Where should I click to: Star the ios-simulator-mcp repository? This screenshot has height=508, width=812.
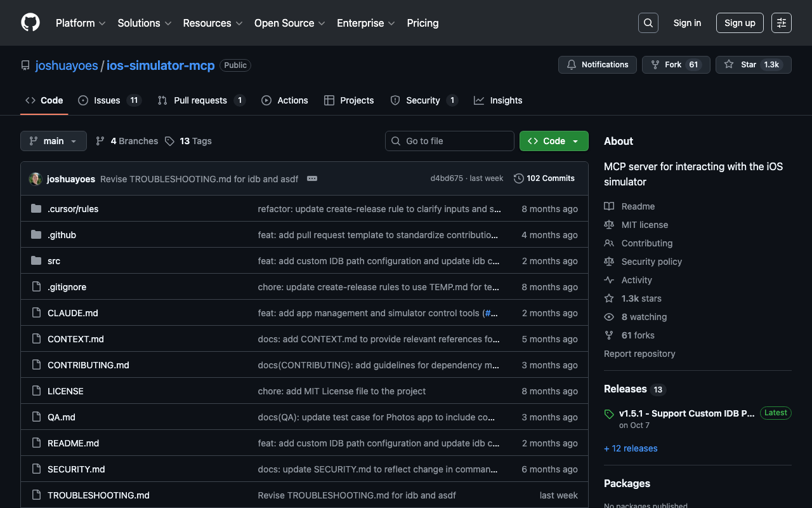pyautogui.click(x=742, y=65)
